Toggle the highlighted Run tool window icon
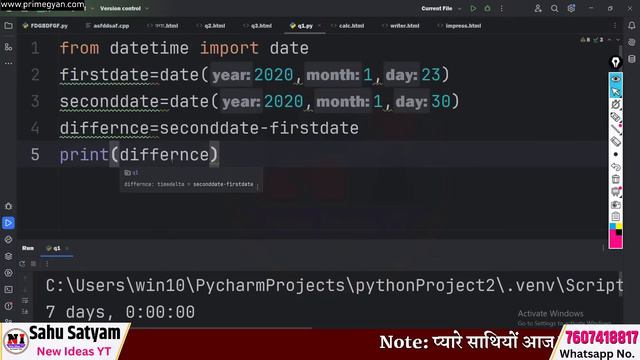The image size is (640, 360). 8,223
